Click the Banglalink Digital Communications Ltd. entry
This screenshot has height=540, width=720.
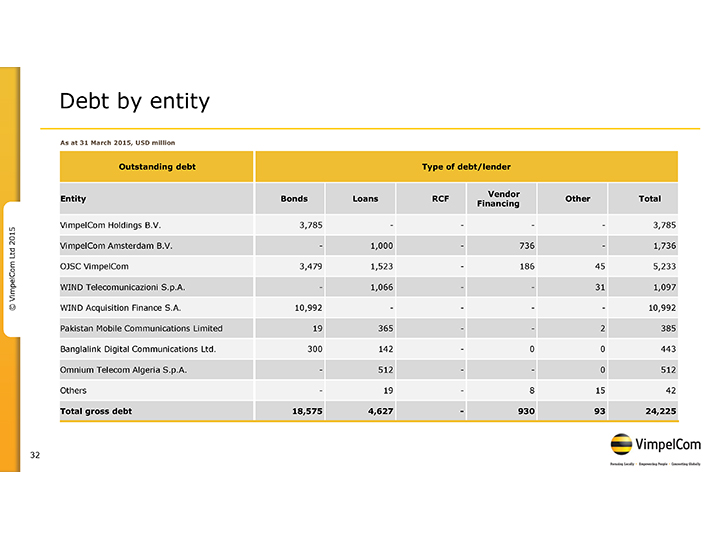138,349
